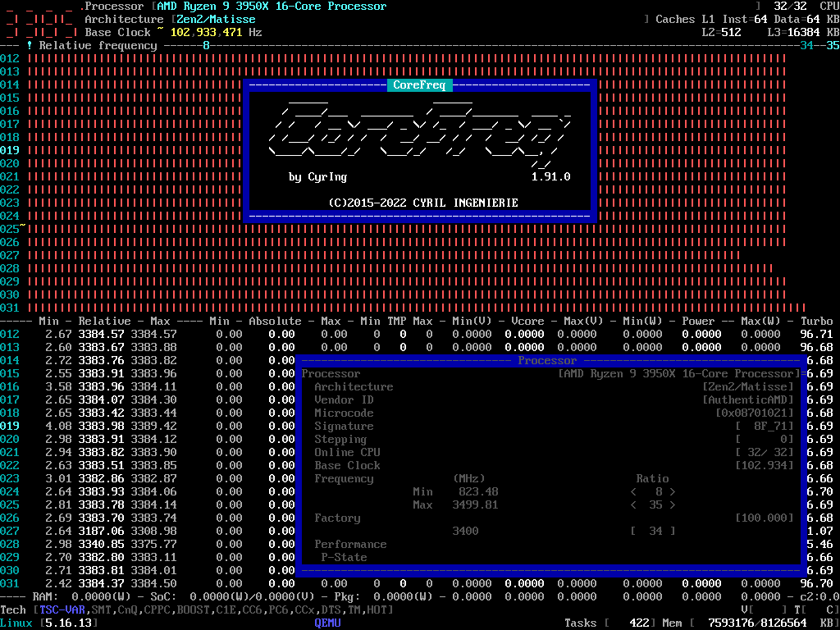Click the left arrow beside Min ratio 8
Screen dimensions: 840x630
pos(634,492)
